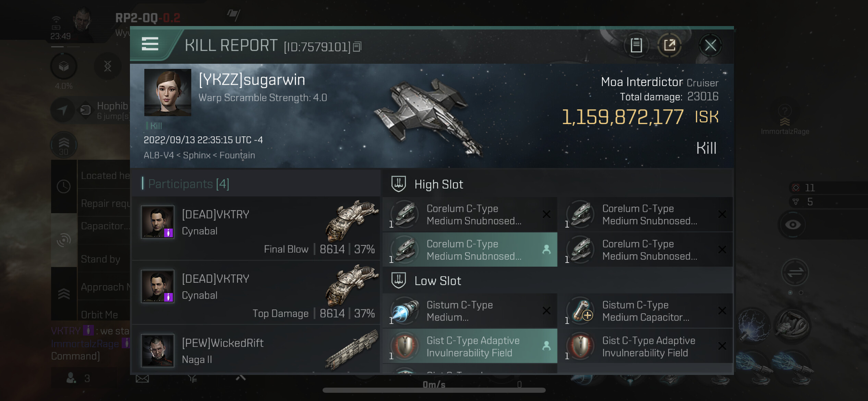Image resolution: width=868 pixels, height=401 pixels.
Task: Select VKTRY Final Blow participant entry
Action: (256, 229)
